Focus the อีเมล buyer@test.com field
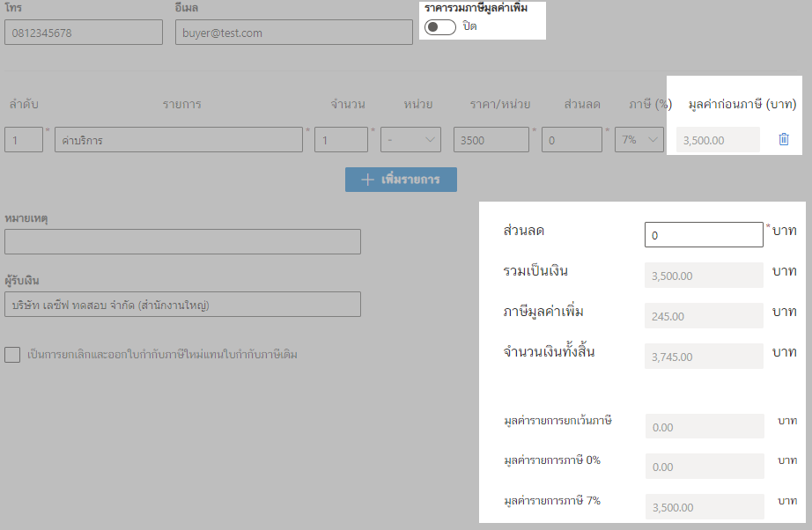Screen dimensions: 812x530 pos(293,33)
